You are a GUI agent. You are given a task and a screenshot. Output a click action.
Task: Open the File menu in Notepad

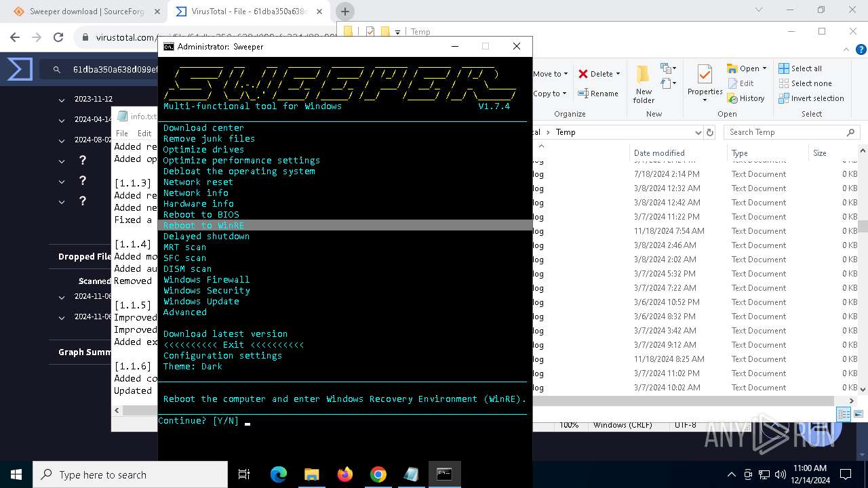(x=122, y=134)
